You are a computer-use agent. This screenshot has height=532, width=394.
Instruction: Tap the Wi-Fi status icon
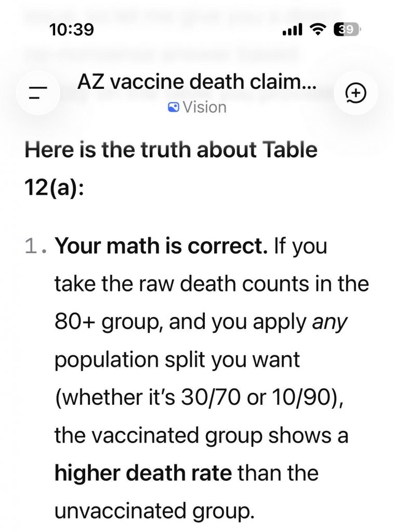coord(318,30)
